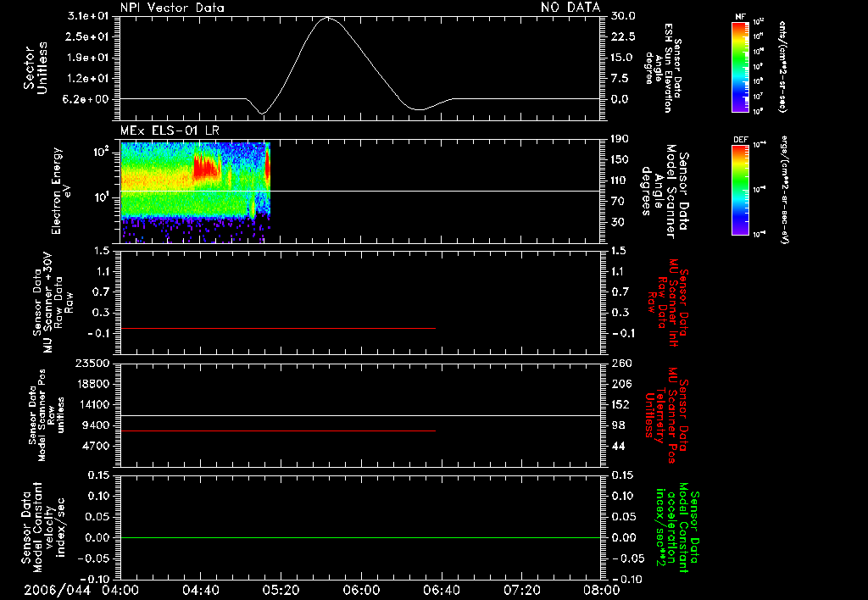
Task: Click the '2.5e+01' sector tick label
Action: [x=88, y=36]
